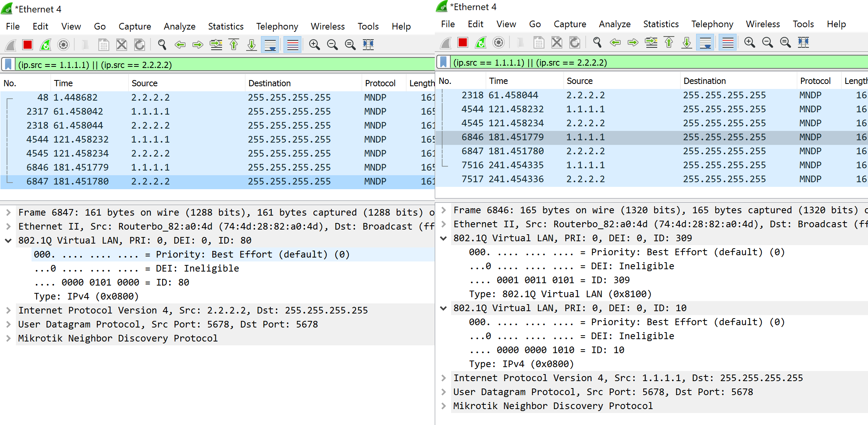Open capture options in the left window
Image resolution: width=868 pixels, height=425 pixels.
click(63, 45)
